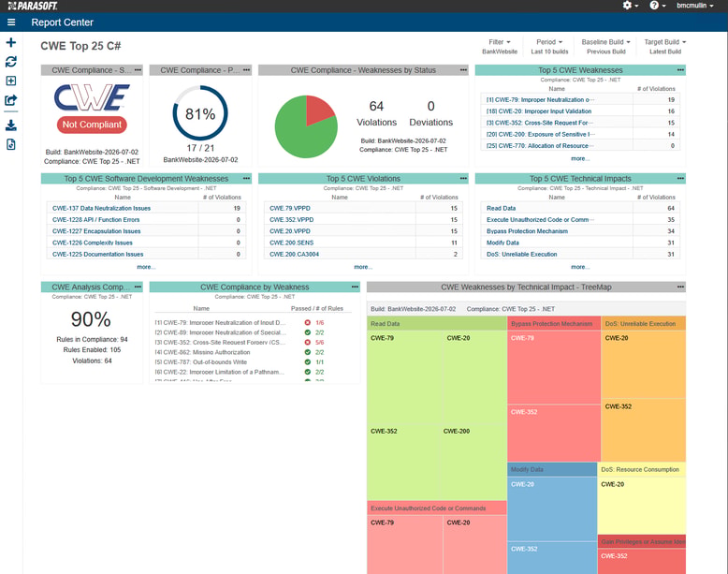This screenshot has width=728, height=574.
Task: Download the dashboard report
Action: point(10,125)
